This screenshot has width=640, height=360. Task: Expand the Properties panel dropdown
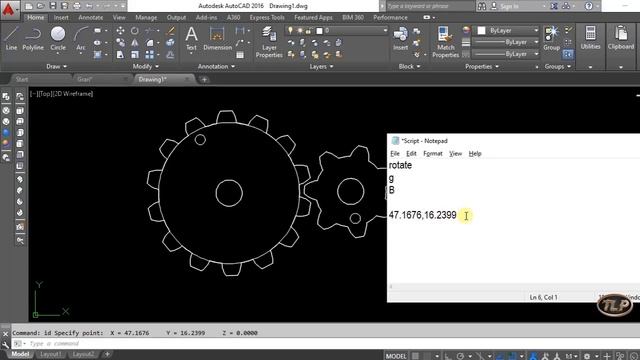(x=482, y=66)
